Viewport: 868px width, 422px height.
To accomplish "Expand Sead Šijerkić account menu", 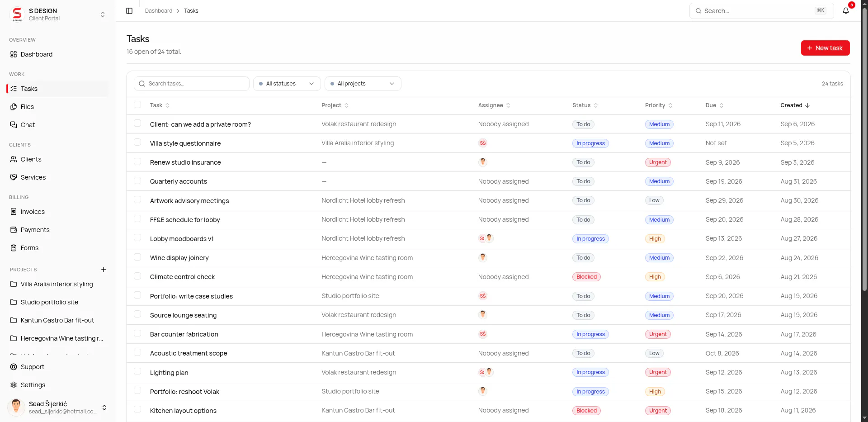I will 104,408.
